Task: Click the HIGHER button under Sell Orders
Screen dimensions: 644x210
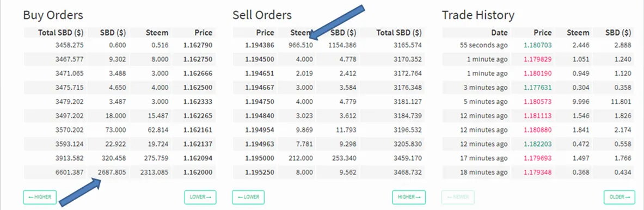Action: [x=409, y=197]
